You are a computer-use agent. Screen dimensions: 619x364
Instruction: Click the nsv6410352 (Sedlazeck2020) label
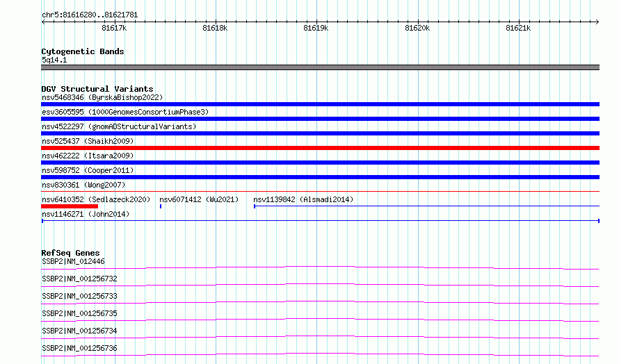96,199
